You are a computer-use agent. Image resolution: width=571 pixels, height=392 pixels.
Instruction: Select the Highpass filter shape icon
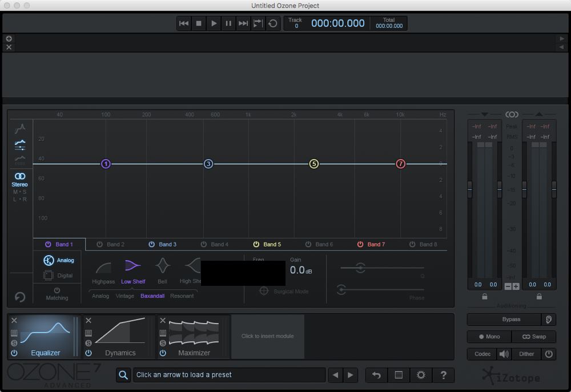(103, 268)
